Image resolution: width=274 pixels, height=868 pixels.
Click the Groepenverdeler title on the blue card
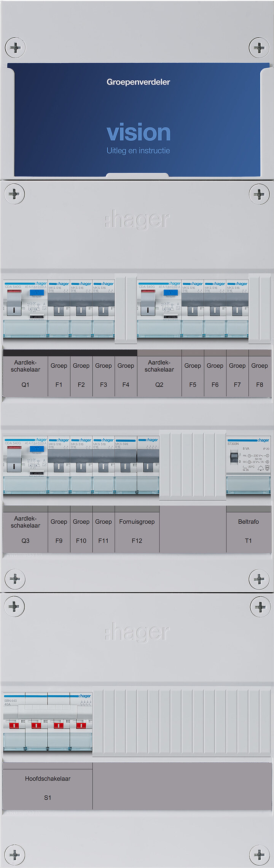click(138, 82)
